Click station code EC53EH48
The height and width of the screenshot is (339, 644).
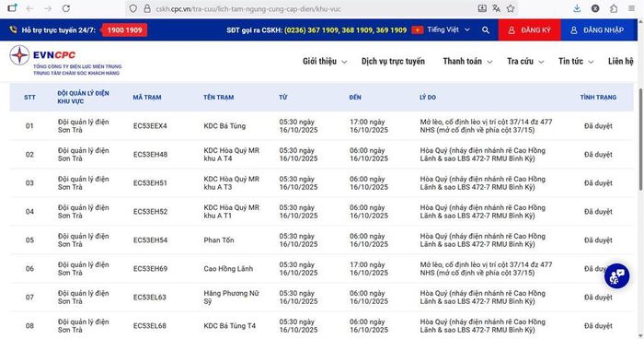[150, 155]
